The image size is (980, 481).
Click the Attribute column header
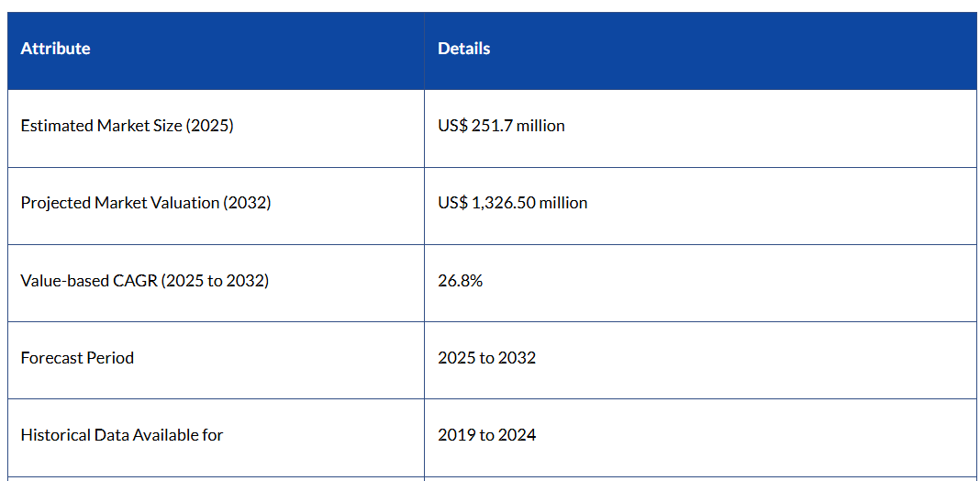pyautogui.click(x=55, y=49)
